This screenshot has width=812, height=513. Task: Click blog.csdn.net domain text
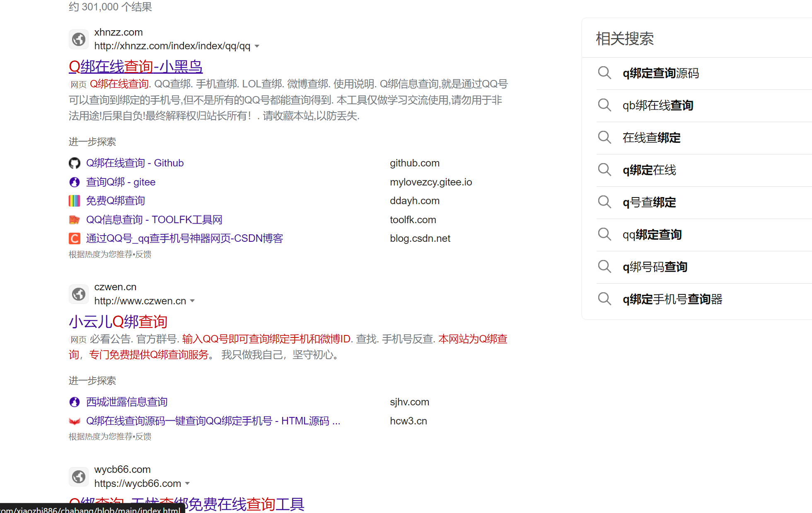coord(420,238)
